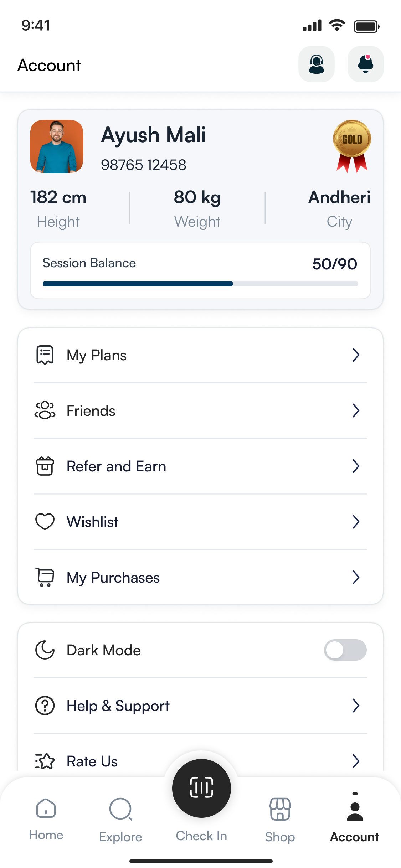Tap Ayush Mali's profile photo
Screen dimensions: 401x868
coord(57,146)
